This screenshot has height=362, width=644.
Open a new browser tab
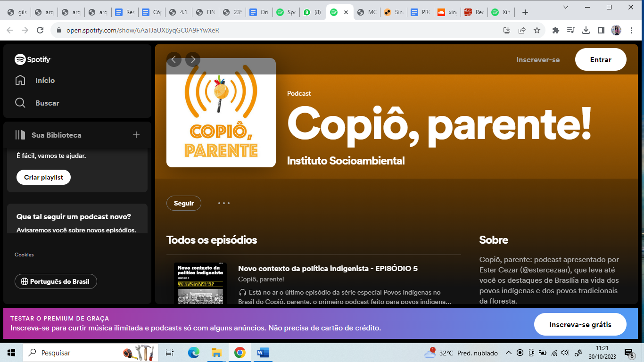click(525, 12)
